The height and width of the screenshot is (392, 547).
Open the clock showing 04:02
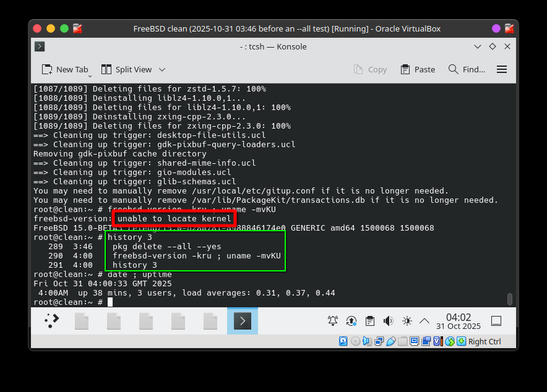click(x=458, y=321)
